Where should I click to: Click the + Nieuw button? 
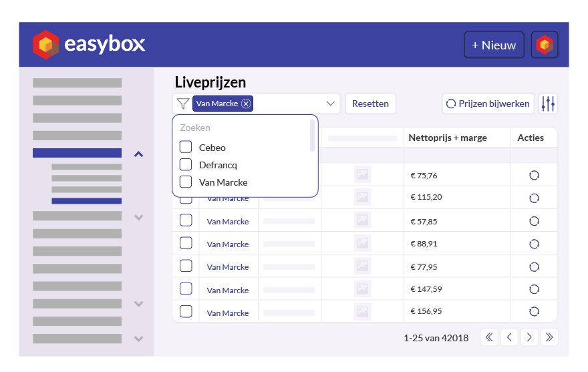(494, 45)
